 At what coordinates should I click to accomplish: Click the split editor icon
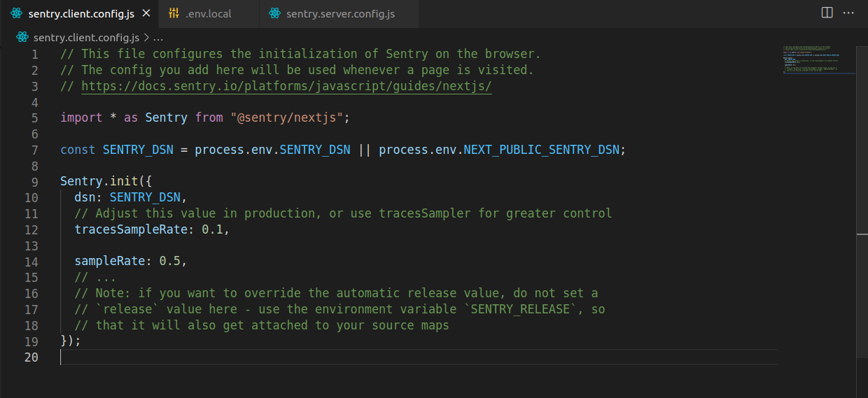(x=827, y=13)
